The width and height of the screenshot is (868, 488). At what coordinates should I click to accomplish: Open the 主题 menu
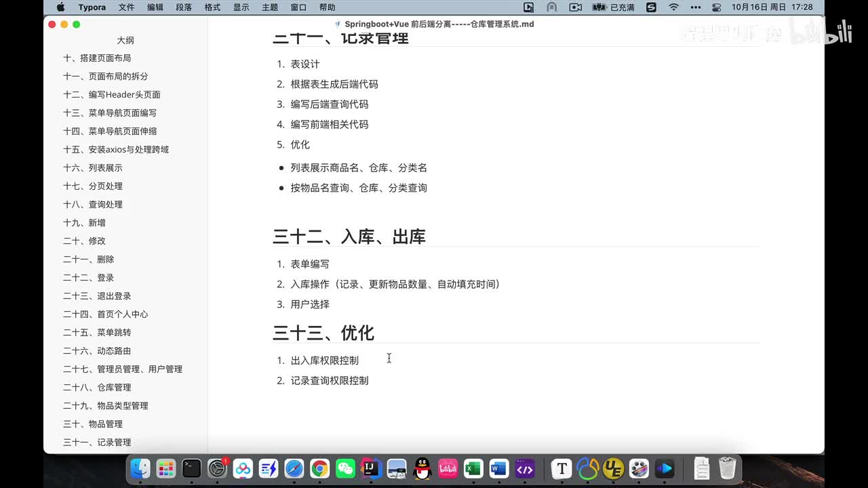270,7
